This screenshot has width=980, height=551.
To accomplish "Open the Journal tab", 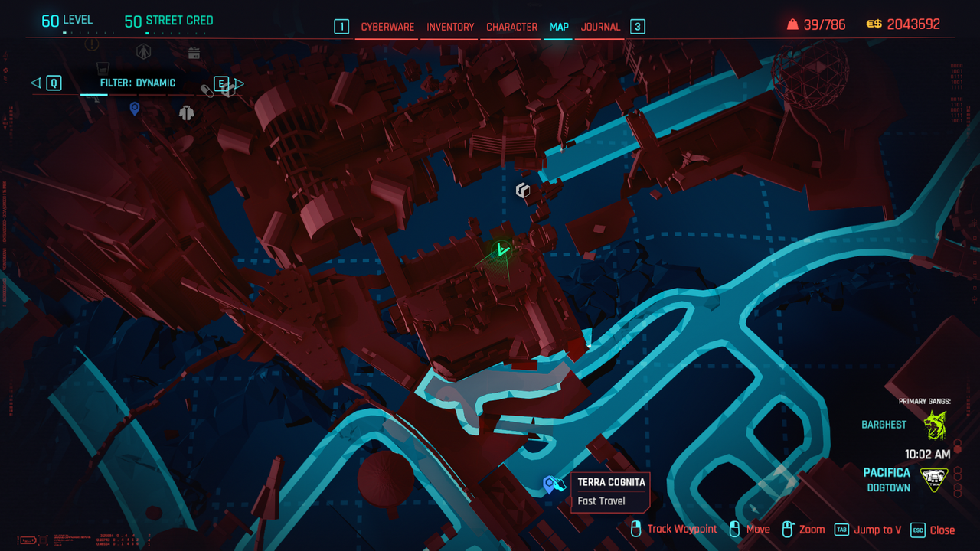I will tap(600, 27).
